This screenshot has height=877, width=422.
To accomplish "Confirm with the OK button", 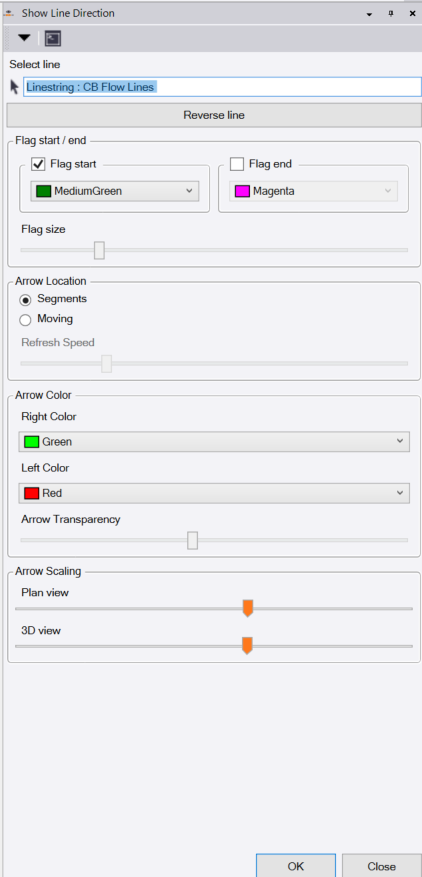I will (x=296, y=865).
